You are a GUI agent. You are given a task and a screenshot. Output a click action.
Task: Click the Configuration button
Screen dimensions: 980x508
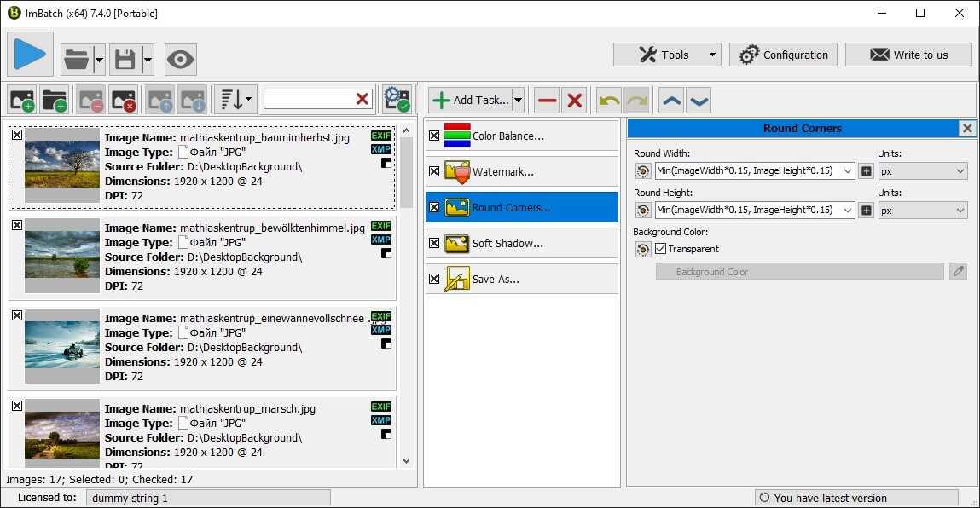(x=783, y=55)
